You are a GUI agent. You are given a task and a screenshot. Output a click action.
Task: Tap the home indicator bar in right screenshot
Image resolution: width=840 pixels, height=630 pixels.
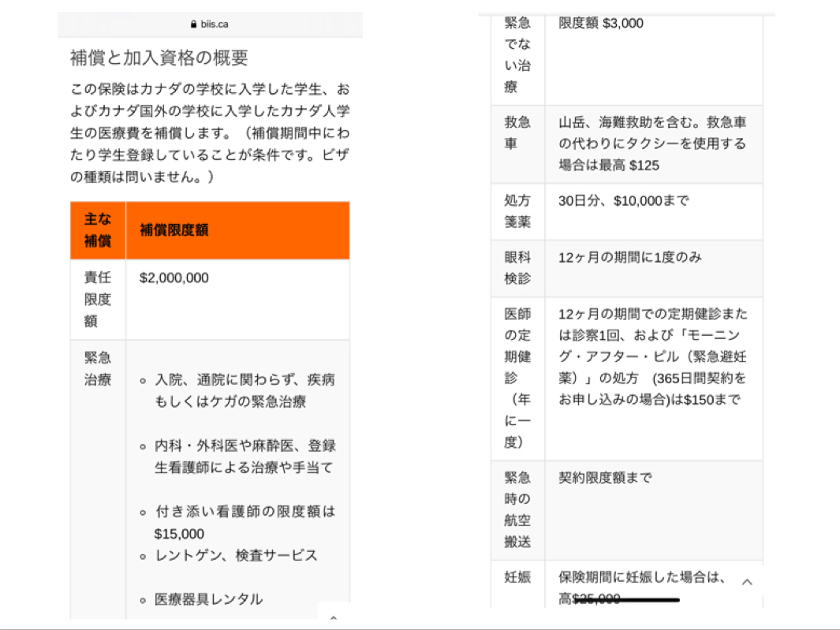coord(627,600)
